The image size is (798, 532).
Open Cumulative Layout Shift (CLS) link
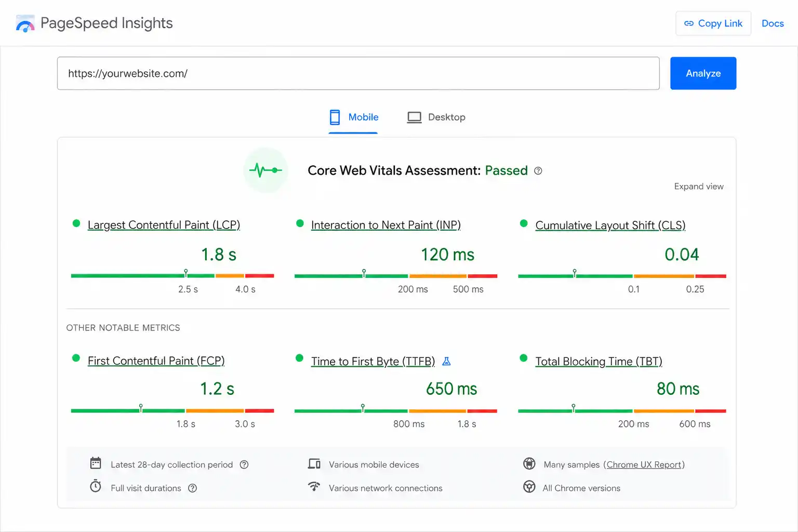610,225
